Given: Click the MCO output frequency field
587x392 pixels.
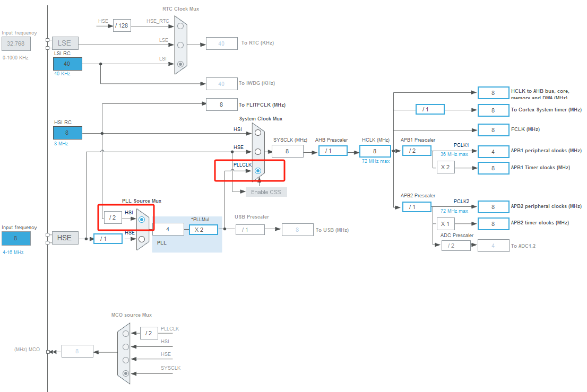Looking at the screenshot, I should (77, 351).
